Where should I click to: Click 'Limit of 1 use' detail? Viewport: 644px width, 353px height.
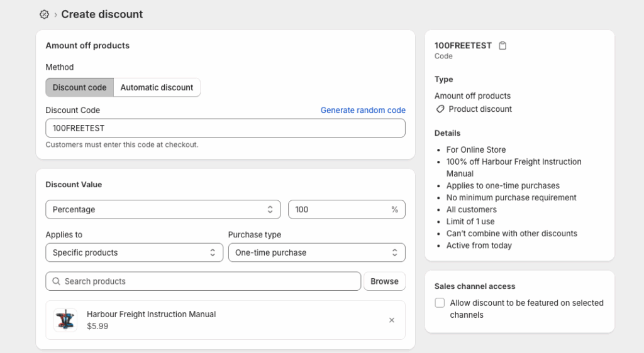(470, 221)
